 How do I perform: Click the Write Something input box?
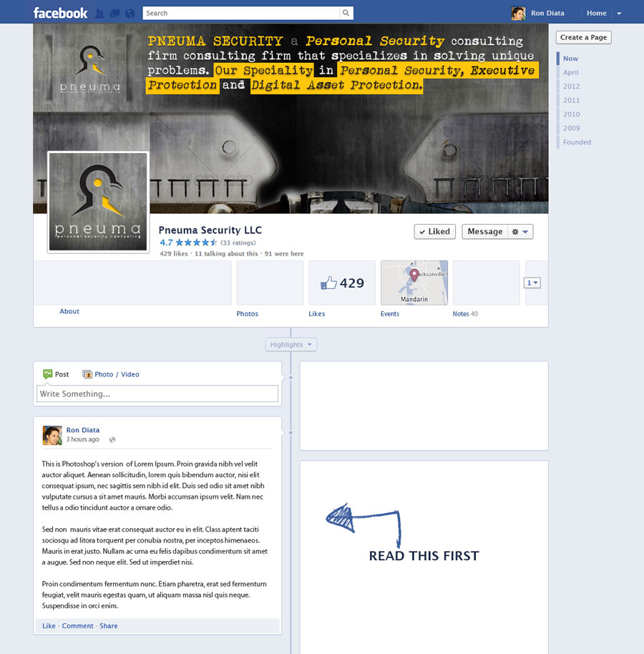pyautogui.click(x=157, y=394)
